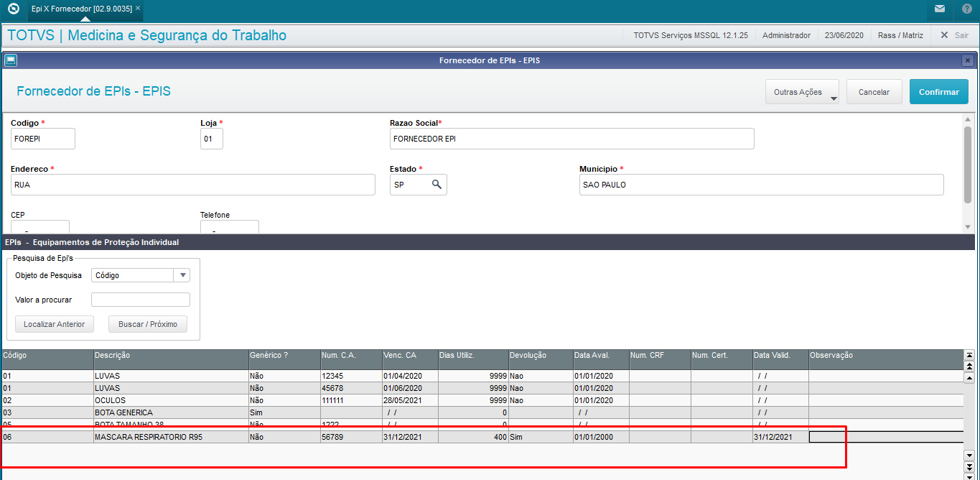The image size is (980, 480).
Task: Click Sair to exit the module
Action: pyautogui.click(x=955, y=35)
